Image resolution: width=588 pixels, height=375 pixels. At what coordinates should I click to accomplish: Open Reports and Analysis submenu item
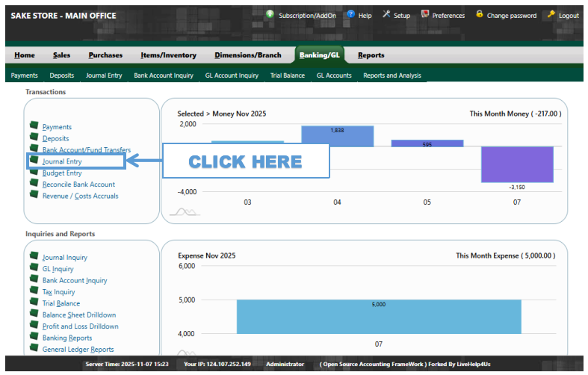[392, 75]
